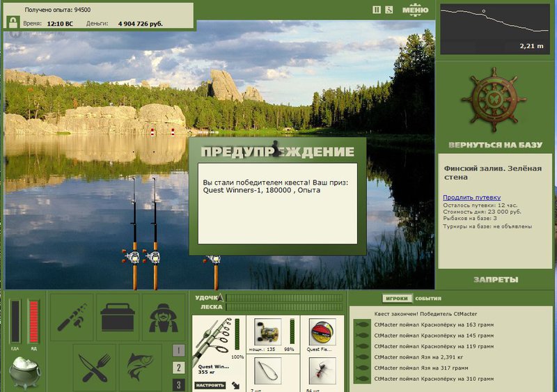
Task: Select the fishing hook slot
Action: [x=268, y=371]
